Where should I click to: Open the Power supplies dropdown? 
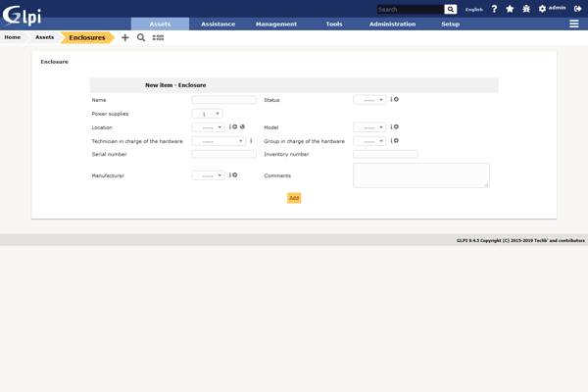point(207,114)
